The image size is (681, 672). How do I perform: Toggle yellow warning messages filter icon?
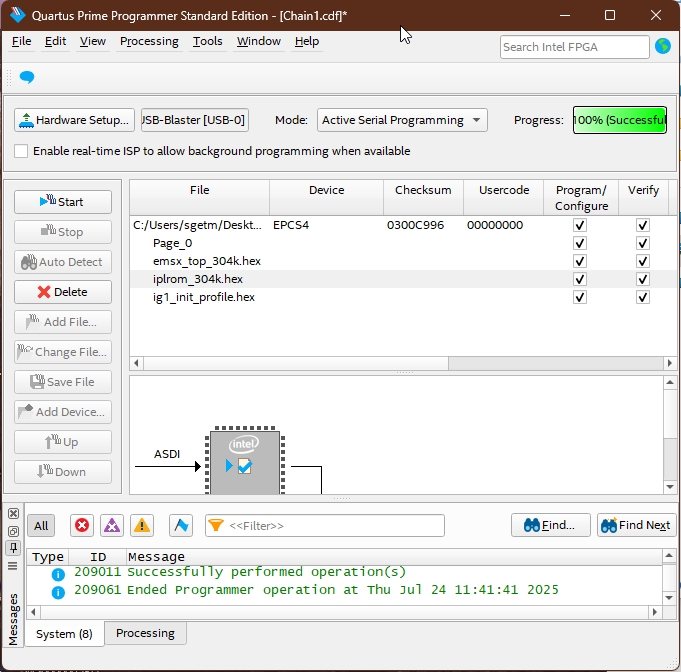142,526
